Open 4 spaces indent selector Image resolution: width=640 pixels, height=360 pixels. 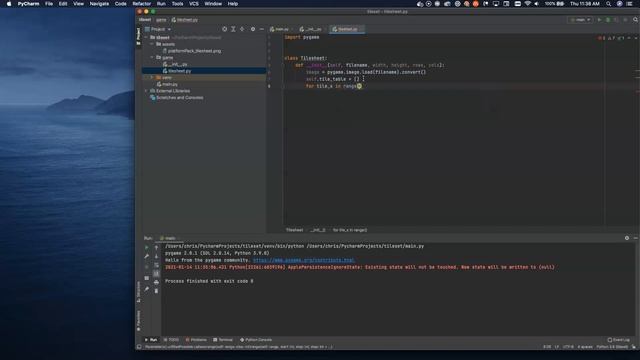(x=585, y=347)
